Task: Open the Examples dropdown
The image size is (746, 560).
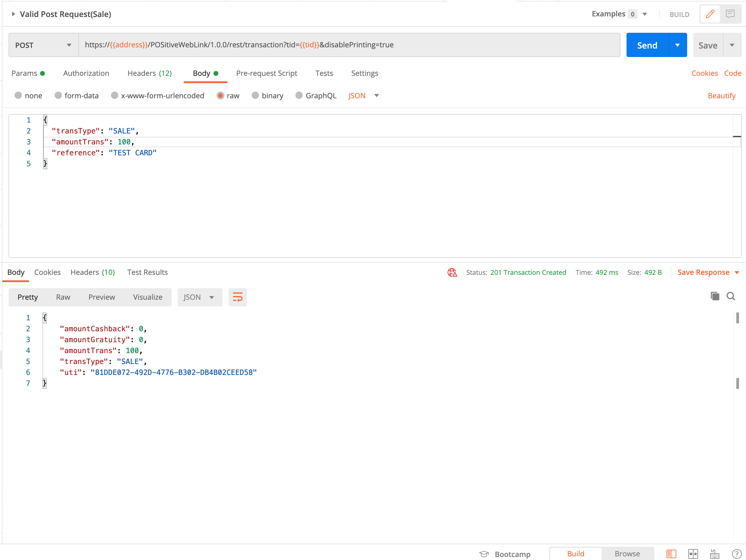Action: [x=619, y=14]
